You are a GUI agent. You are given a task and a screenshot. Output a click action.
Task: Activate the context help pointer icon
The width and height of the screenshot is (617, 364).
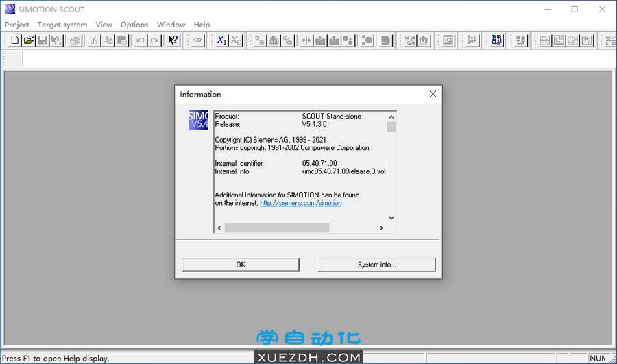[x=173, y=40]
